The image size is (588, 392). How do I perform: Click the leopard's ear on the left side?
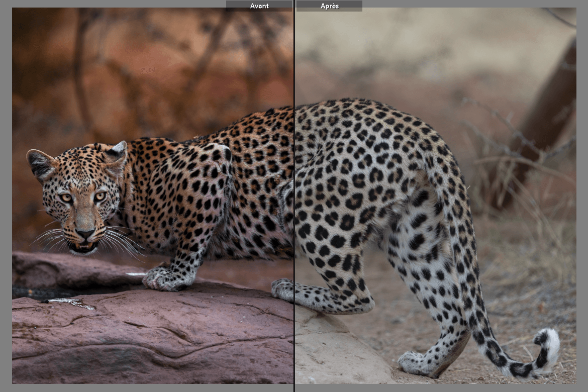pyautogui.click(x=41, y=162)
